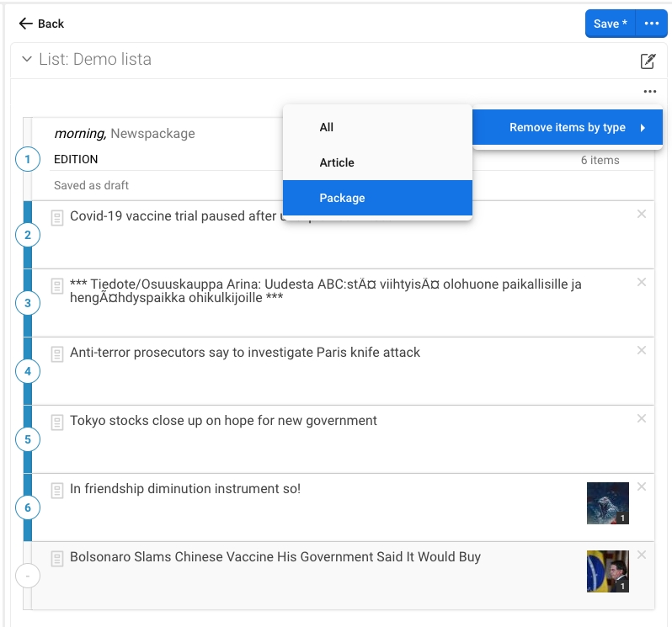Click the Back arrow icon
This screenshot has width=672, height=627.
click(x=26, y=24)
